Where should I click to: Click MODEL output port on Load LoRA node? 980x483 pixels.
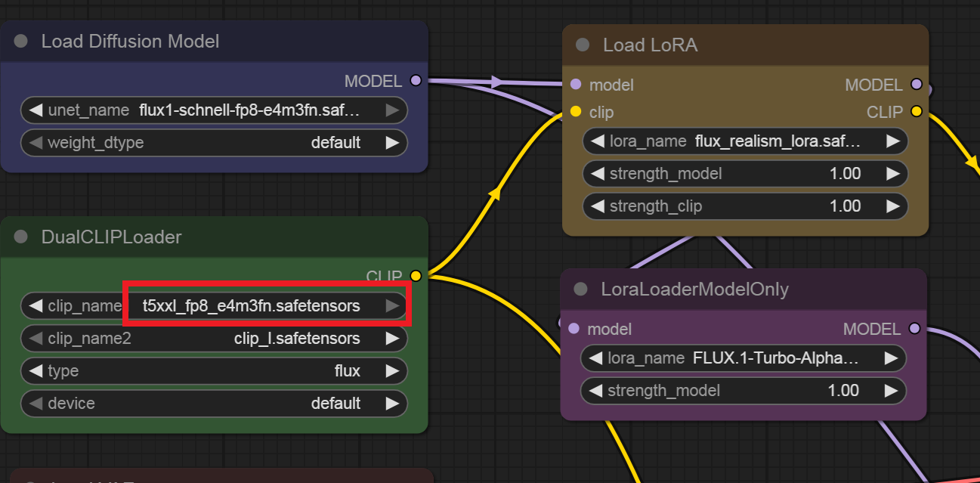click(917, 85)
